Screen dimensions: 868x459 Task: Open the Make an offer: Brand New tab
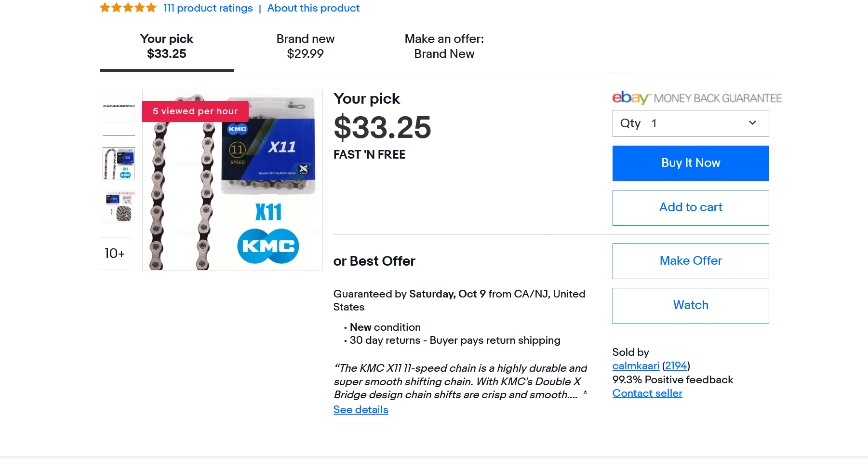click(444, 46)
